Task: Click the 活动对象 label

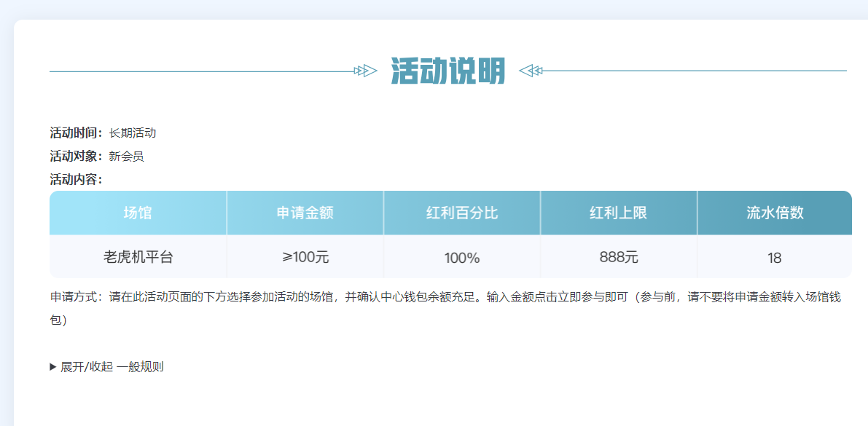Action: (76, 156)
